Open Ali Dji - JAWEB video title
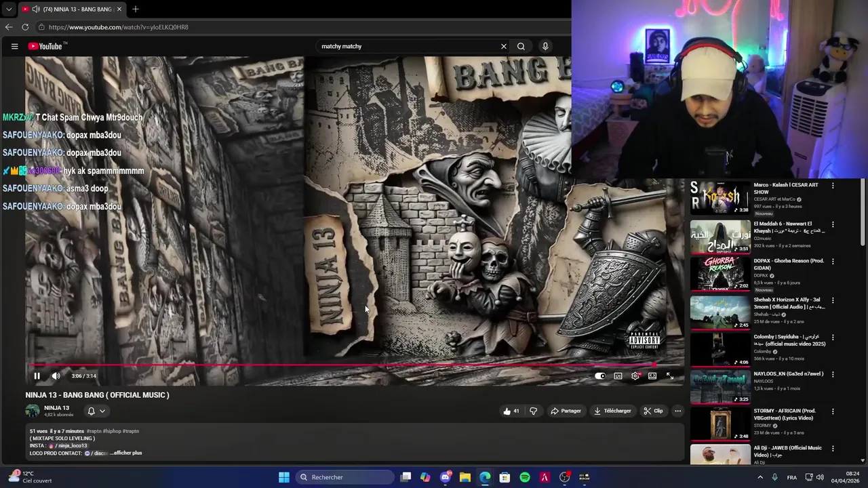 787,451
